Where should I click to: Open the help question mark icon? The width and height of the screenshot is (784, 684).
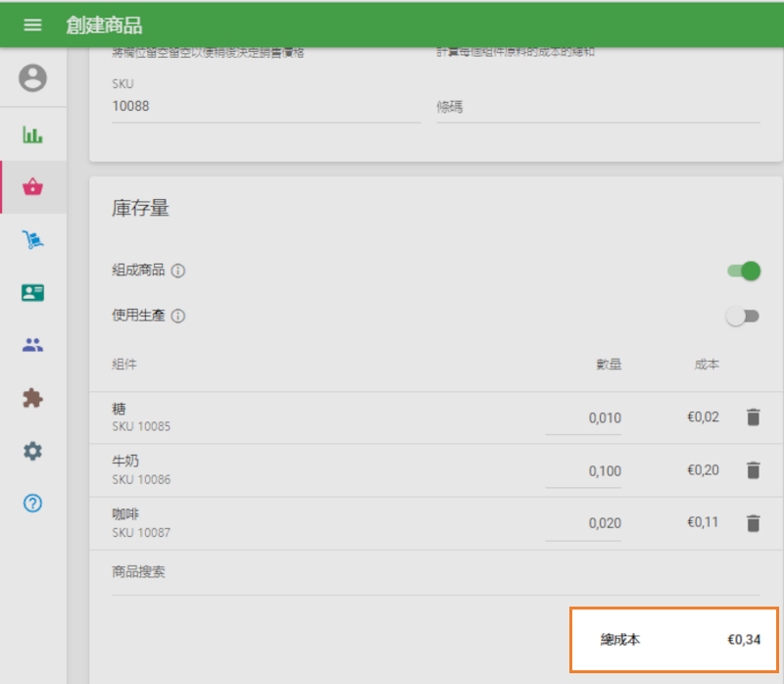(32, 504)
